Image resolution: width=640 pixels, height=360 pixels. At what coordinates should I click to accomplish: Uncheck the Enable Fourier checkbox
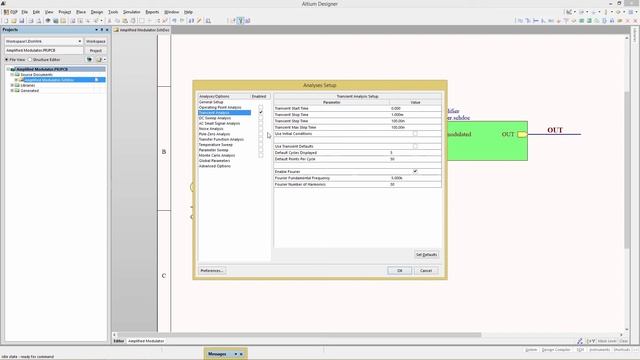(415, 171)
